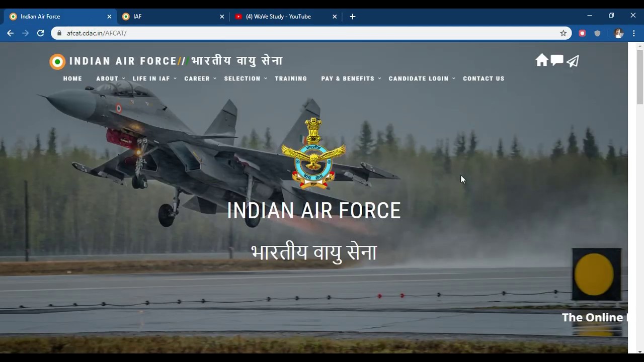Switch to the IAF tab

173,17
